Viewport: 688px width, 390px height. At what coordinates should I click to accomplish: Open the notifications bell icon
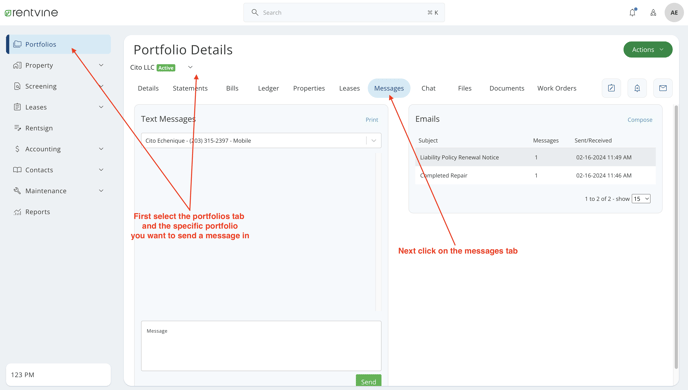click(632, 12)
